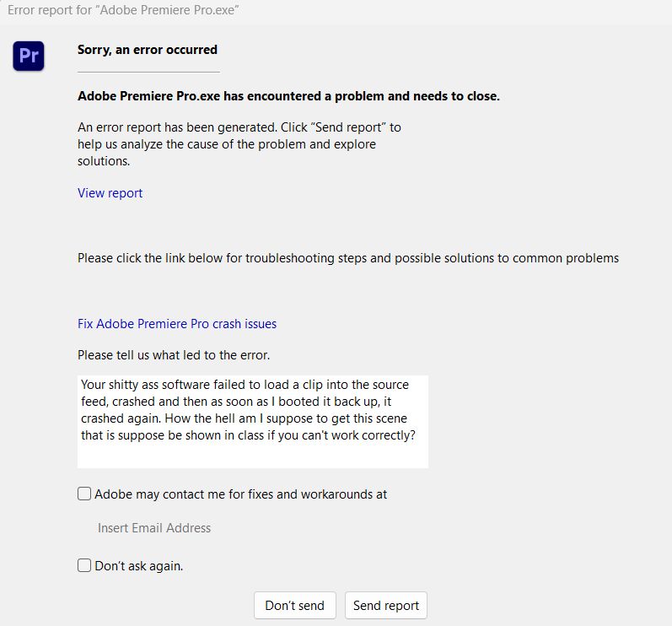
Task: Click the 'An error report has been generated' paragraph
Action: pos(239,144)
